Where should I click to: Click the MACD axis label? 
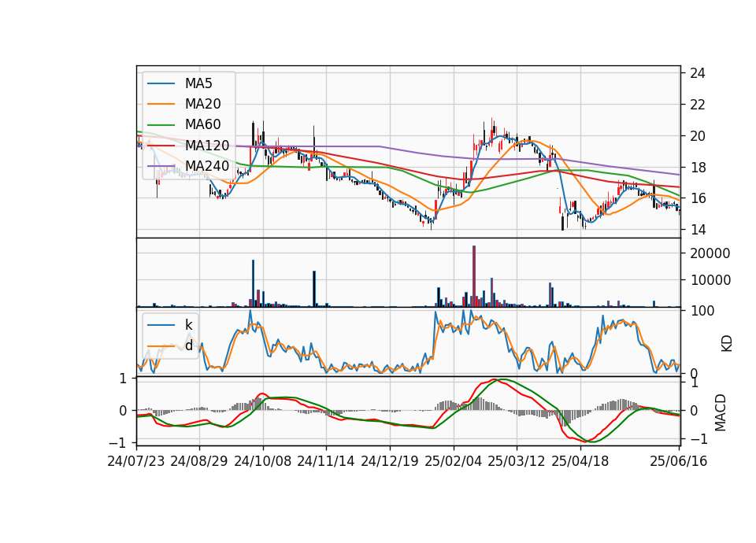[720, 412]
